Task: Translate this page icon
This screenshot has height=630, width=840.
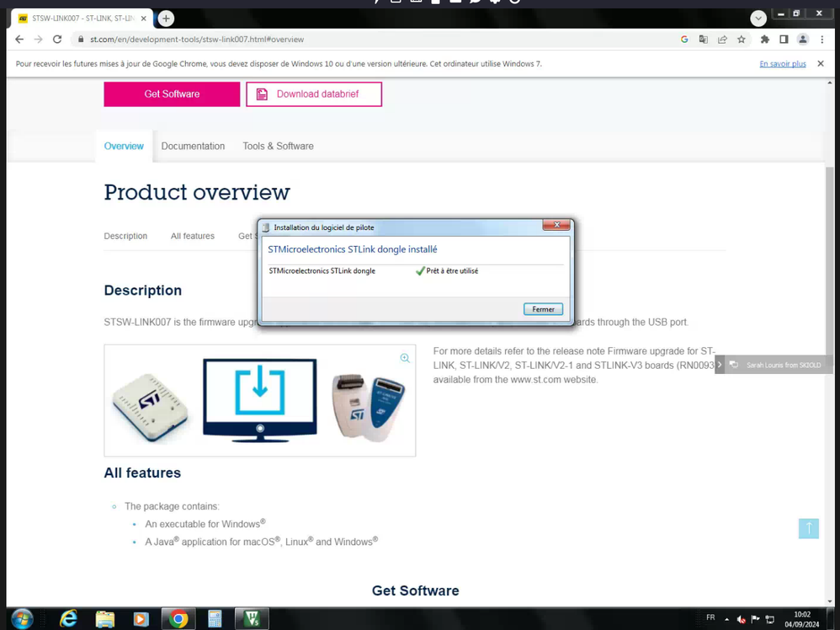Action: coord(704,39)
